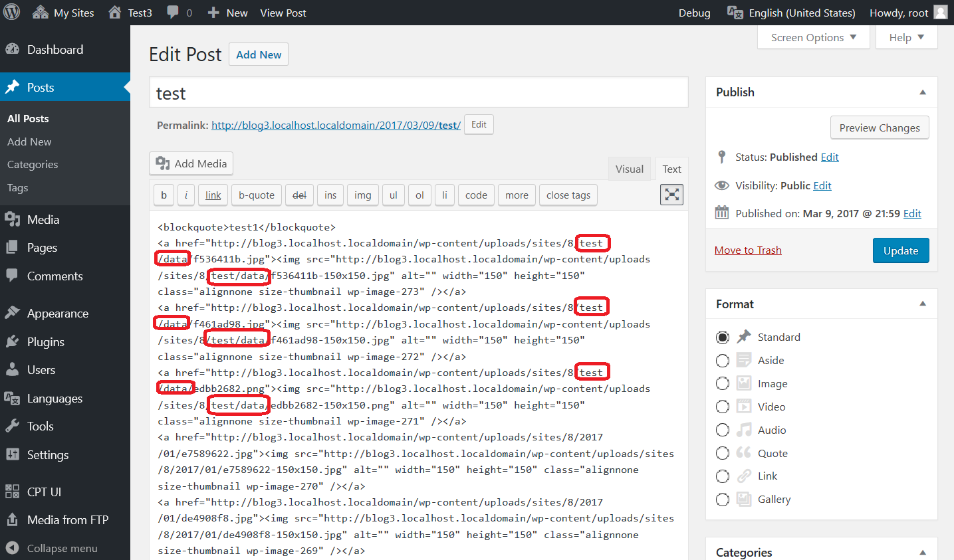The width and height of the screenshot is (954, 560).
Task: Open the comments bubble in admin bar
Action: pyautogui.click(x=179, y=13)
